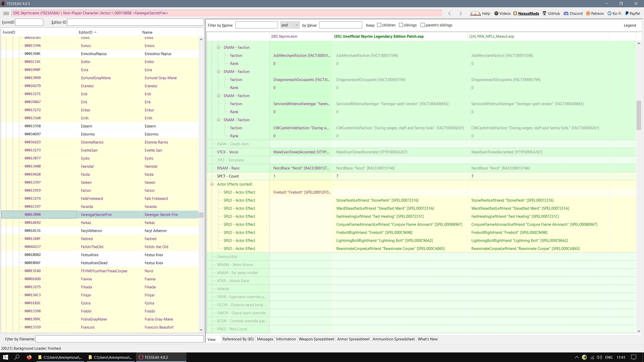Launch Firefox from the taskbar
This screenshot has width=644, height=362.
[29, 357]
